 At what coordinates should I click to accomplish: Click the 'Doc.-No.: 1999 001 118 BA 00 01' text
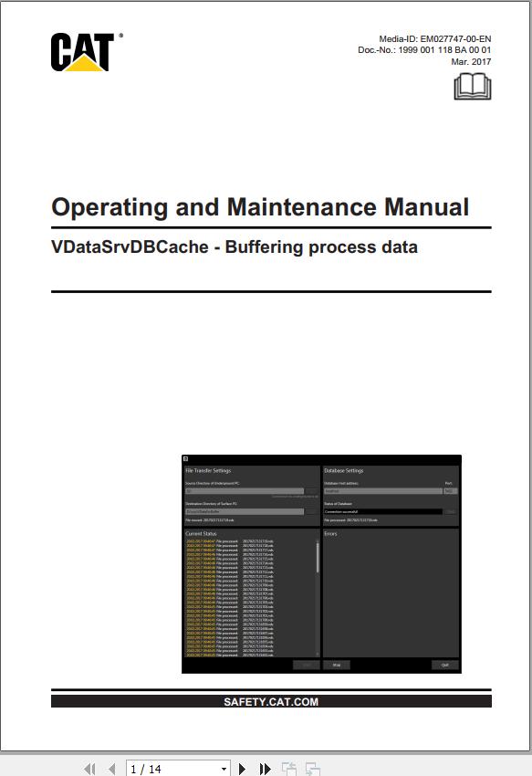(424, 50)
